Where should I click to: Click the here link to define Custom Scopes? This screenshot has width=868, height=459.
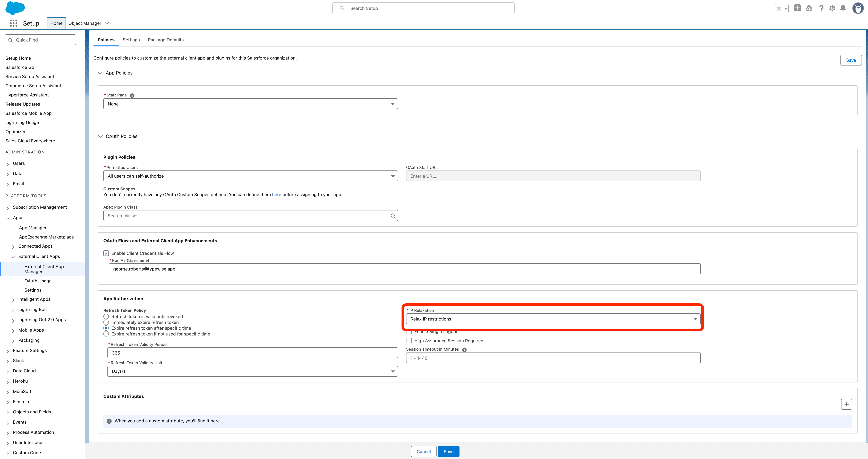click(276, 195)
